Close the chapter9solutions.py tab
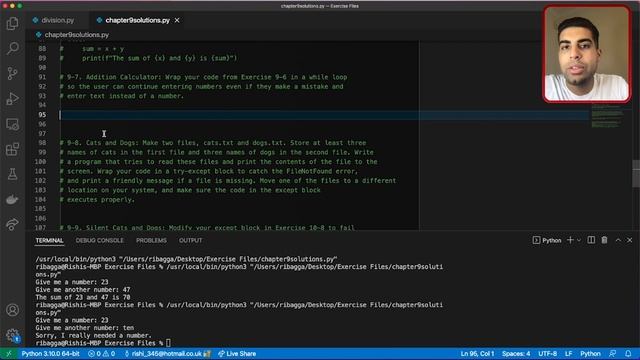The image size is (640, 360). [177, 20]
